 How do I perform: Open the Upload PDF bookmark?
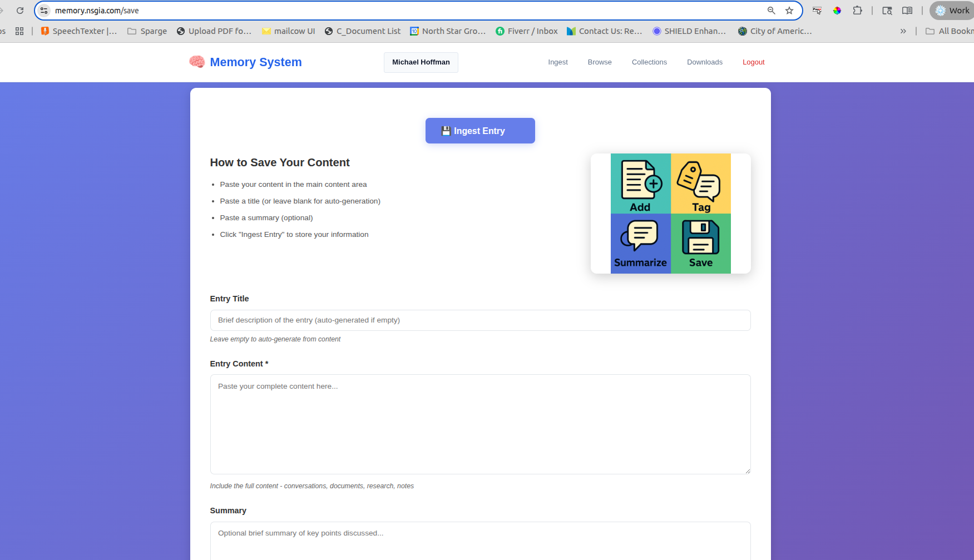214,31
